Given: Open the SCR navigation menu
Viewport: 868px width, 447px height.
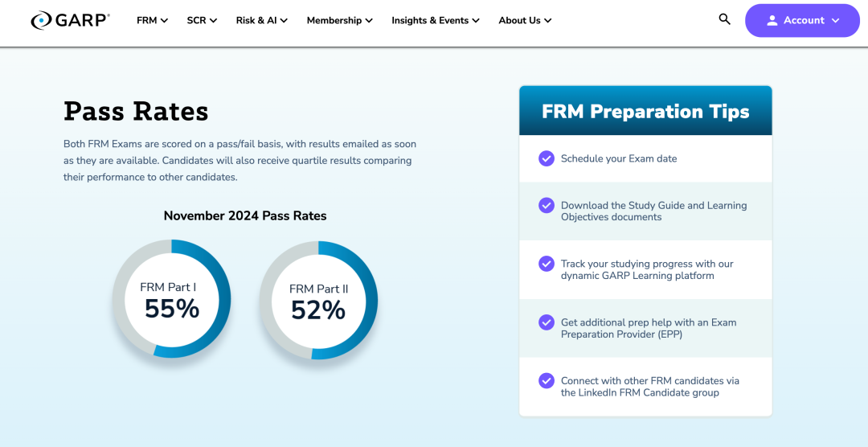Looking at the screenshot, I should (202, 20).
